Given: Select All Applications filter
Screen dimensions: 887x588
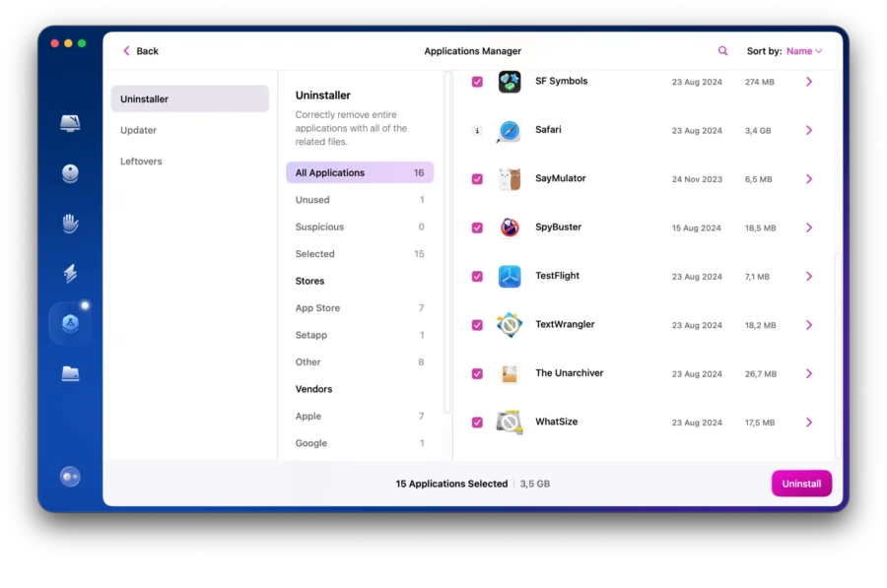Looking at the screenshot, I should 360,172.
